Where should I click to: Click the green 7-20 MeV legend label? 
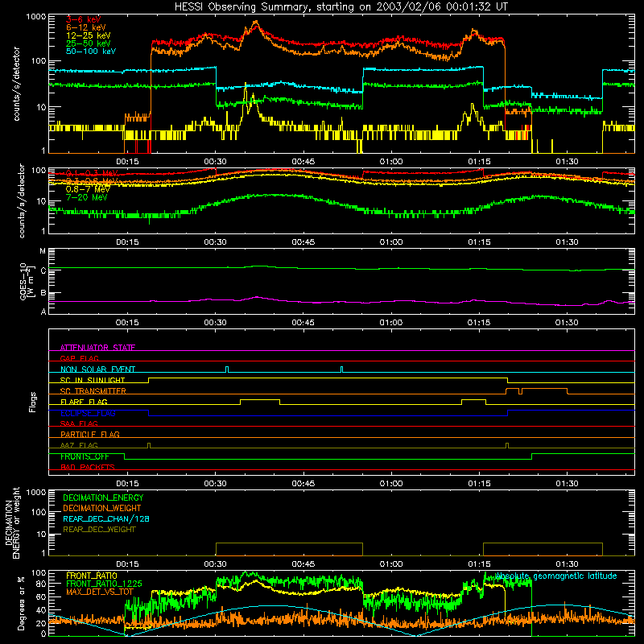pos(86,197)
